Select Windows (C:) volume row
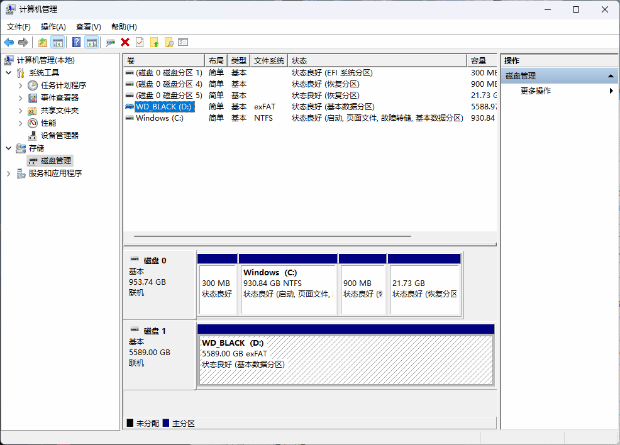Viewport: 620px width, 445px height. click(x=310, y=118)
